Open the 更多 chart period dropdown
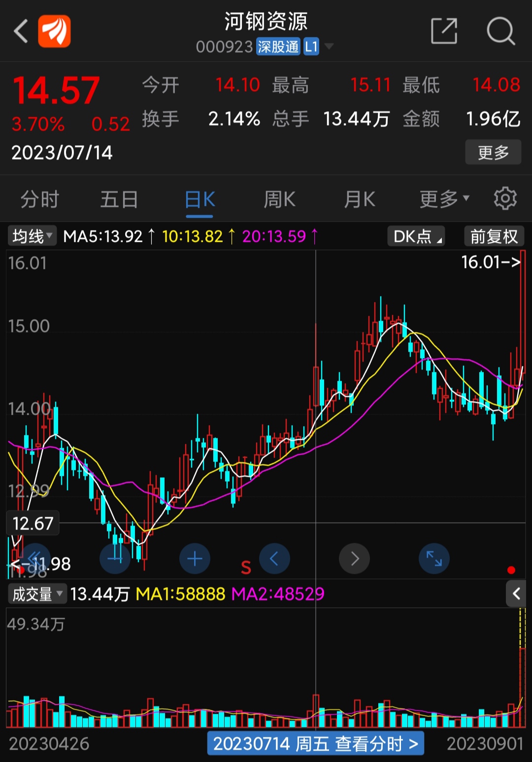Viewport: 532px width, 762px height. pos(444,199)
